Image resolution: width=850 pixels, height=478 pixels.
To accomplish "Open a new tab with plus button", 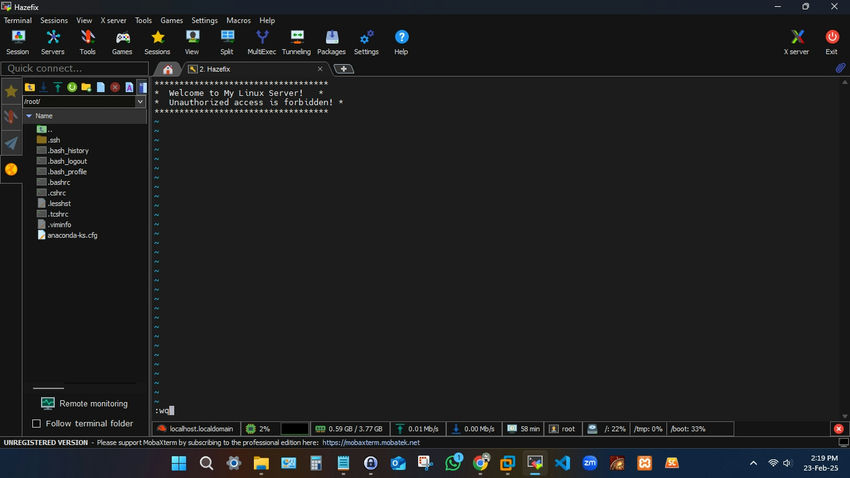I will [344, 69].
